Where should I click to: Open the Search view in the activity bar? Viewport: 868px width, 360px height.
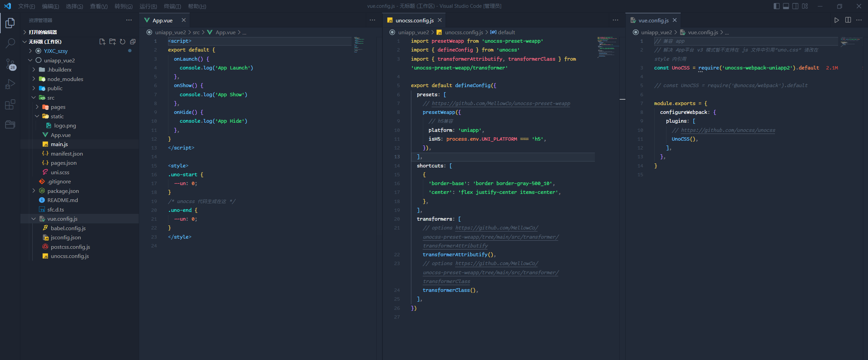click(x=10, y=43)
